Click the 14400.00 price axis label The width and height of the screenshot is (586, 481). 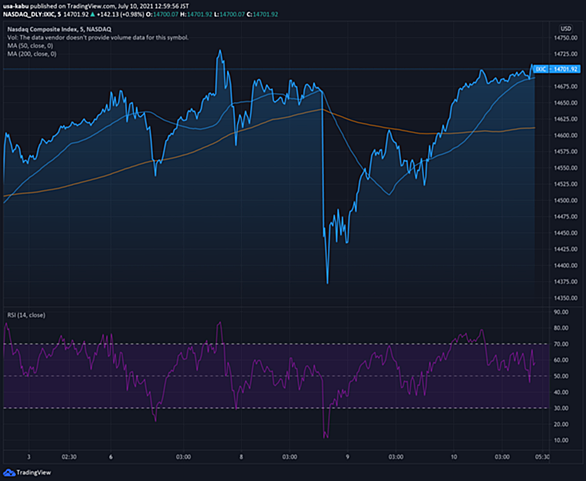565,265
